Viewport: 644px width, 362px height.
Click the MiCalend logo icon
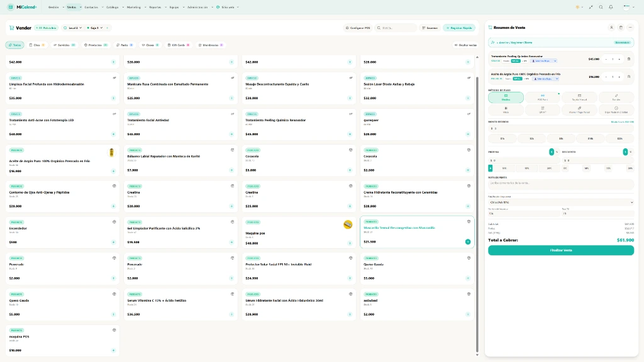tap(11, 7)
